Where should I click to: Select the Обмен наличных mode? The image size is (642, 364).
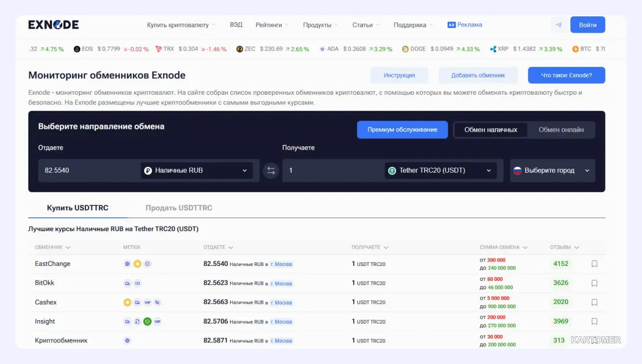pyautogui.click(x=491, y=130)
